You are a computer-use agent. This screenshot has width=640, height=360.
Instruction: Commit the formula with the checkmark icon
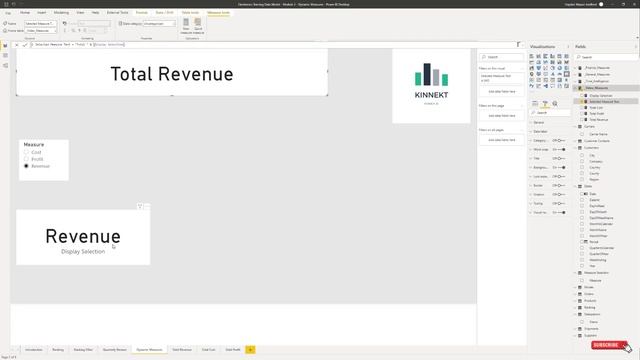click(x=25, y=44)
